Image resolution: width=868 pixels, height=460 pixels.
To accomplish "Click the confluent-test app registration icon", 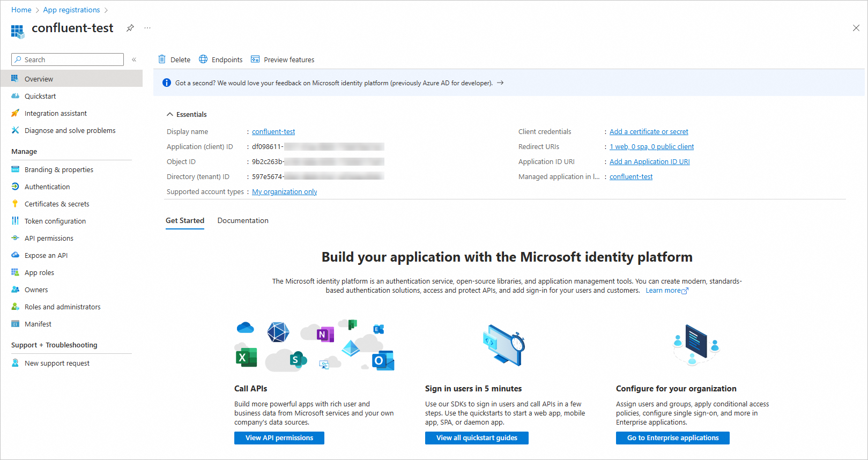I will (18, 32).
